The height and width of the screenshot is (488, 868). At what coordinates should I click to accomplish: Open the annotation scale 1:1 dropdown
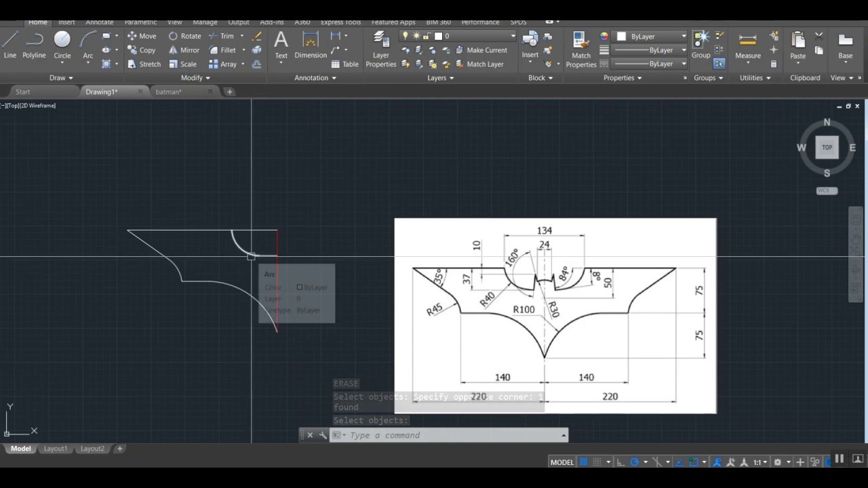tap(759, 462)
